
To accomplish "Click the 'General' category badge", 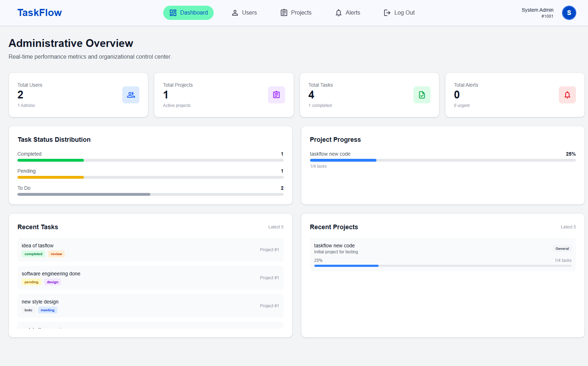I will tap(562, 249).
